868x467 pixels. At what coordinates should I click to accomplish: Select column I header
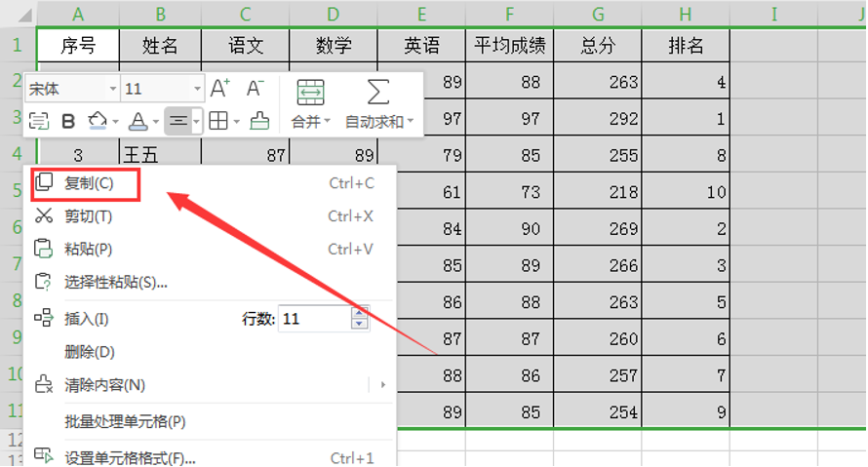pyautogui.click(x=774, y=14)
